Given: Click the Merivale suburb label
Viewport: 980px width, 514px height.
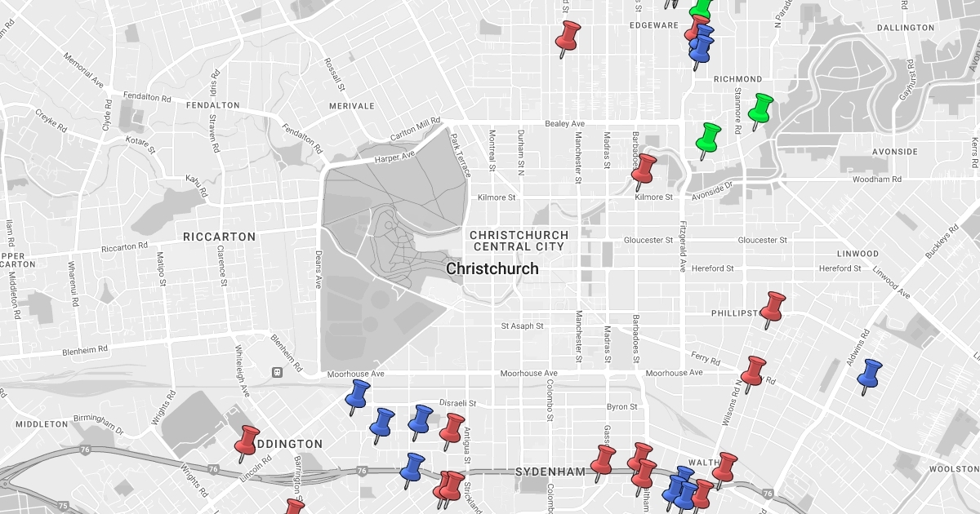Looking at the screenshot, I should pos(351,106).
